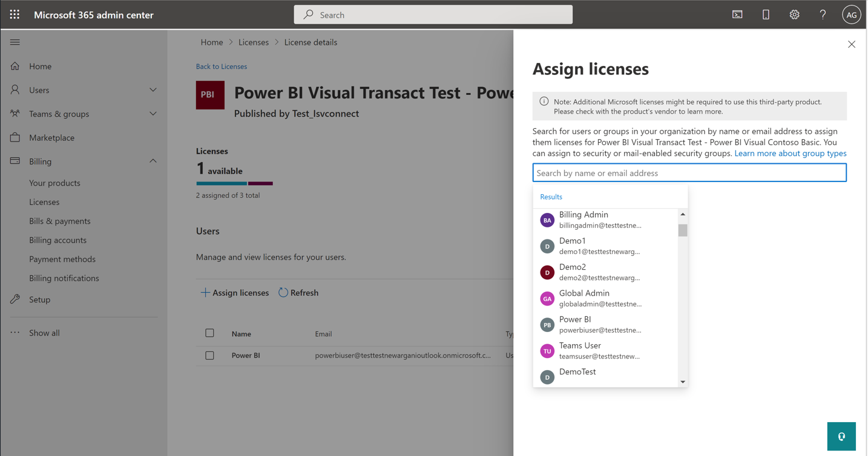The image size is (868, 456).
Task: Follow the Back to Licenses link
Action: [x=222, y=67]
